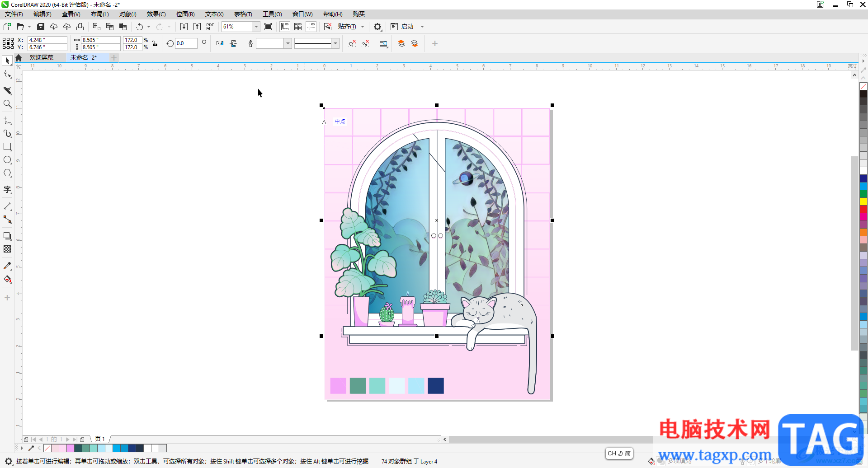Image resolution: width=868 pixels, height=468 pixels.
Task: Select the Rectangle tool
Action: pos(7,147)
